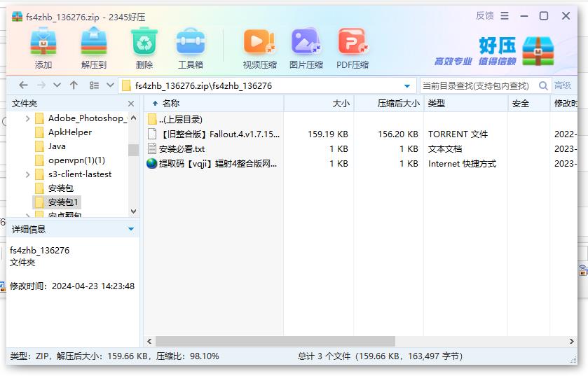Click the list view mode icon
This screenshot has width=588, height=376.
pyautogui.click(x=94, y=85)
